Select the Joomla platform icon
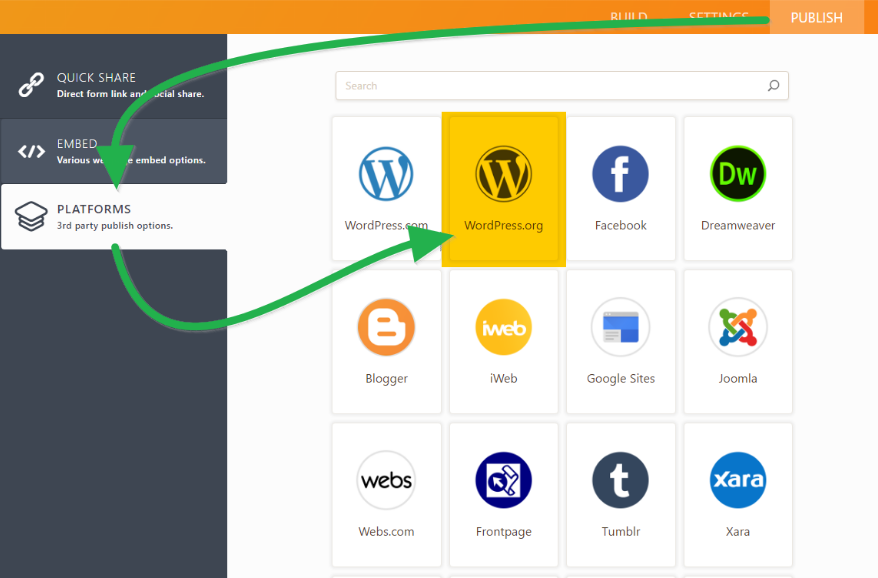Screen dimensions: 878x578 coord(737,327)
